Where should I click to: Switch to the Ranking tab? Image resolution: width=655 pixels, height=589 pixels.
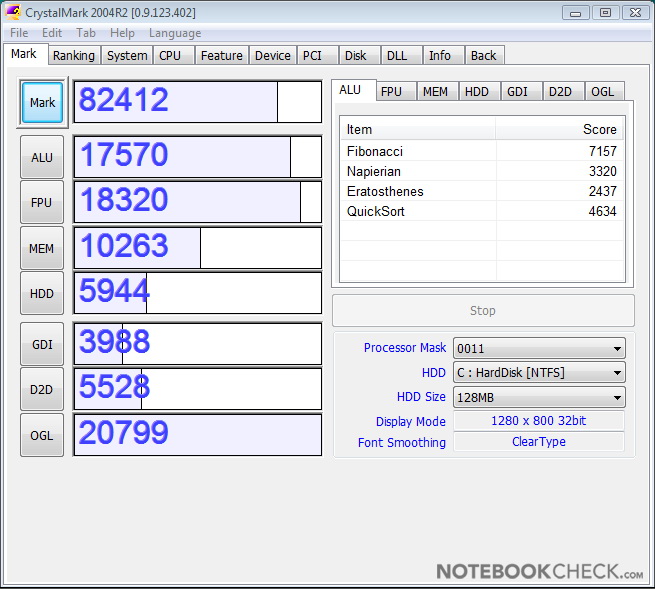[x=74, y=56]
